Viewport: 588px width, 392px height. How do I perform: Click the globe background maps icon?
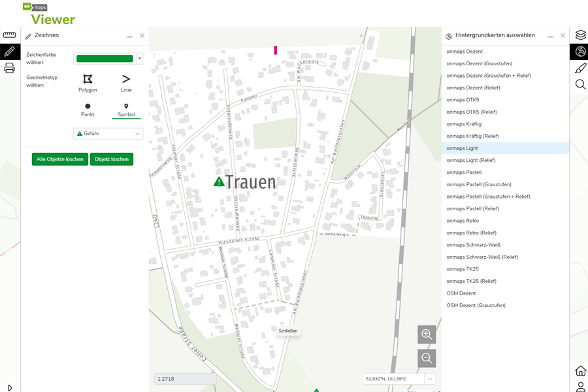click(x=580, y=51)
